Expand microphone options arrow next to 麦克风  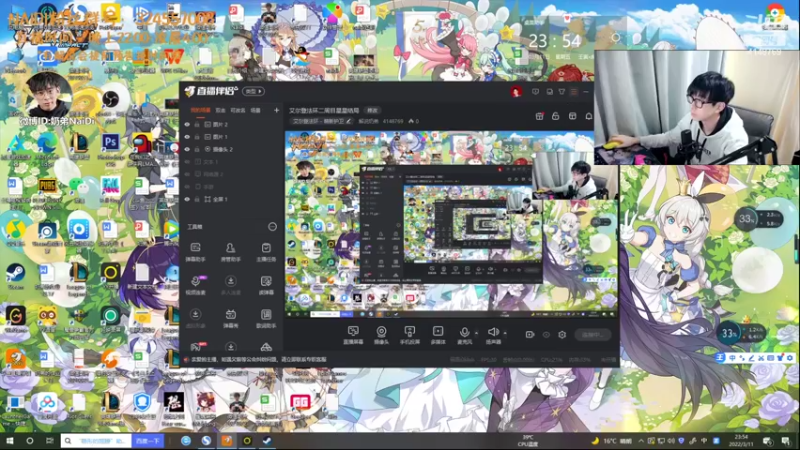point(477,333)
